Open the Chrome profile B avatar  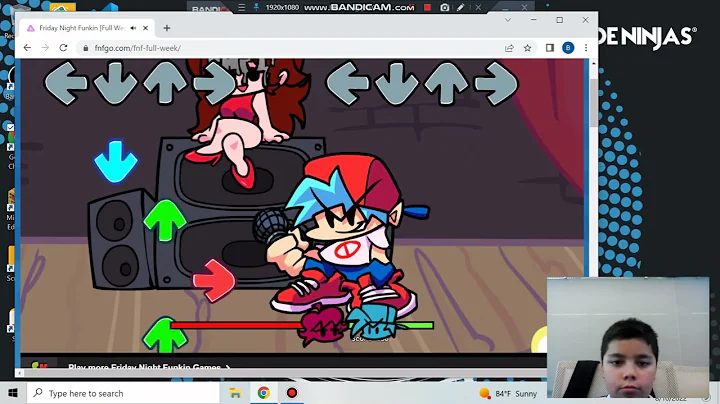[568, 48]
